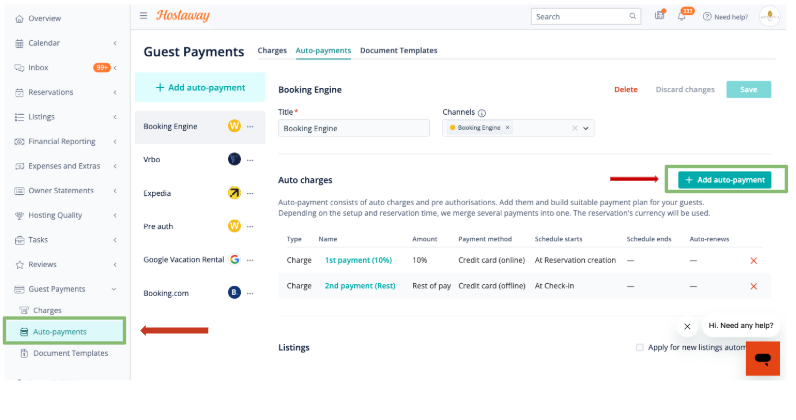Switch to the Document Templates tab
796x420 pixels.
[x=399, y=50]
